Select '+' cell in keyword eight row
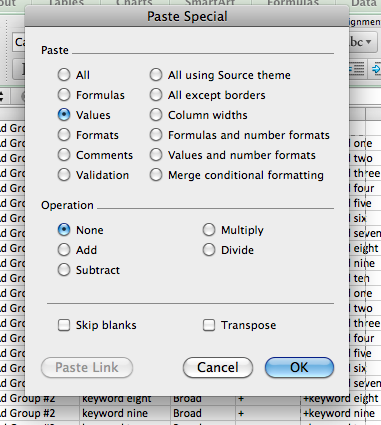This screenshot has width=381, height=425. pos(268,399)
